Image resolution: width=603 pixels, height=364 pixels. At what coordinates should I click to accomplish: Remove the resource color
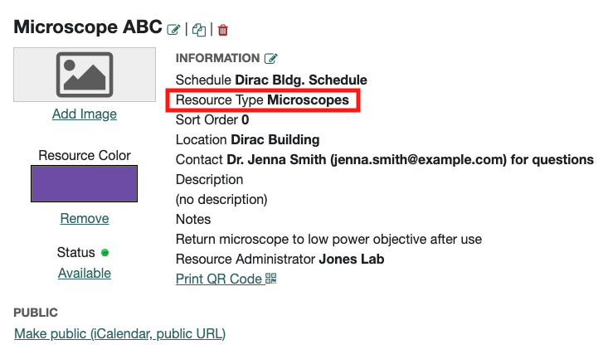tap(85, 218)
